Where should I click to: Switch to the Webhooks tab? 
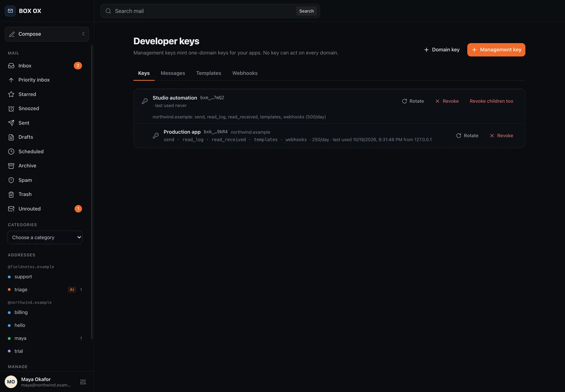[245, 73]
